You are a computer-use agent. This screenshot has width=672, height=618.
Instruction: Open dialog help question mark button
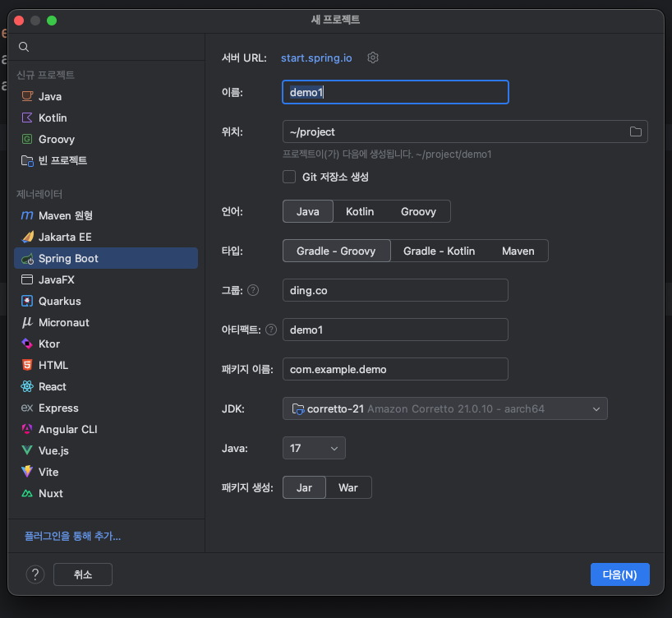35,574
